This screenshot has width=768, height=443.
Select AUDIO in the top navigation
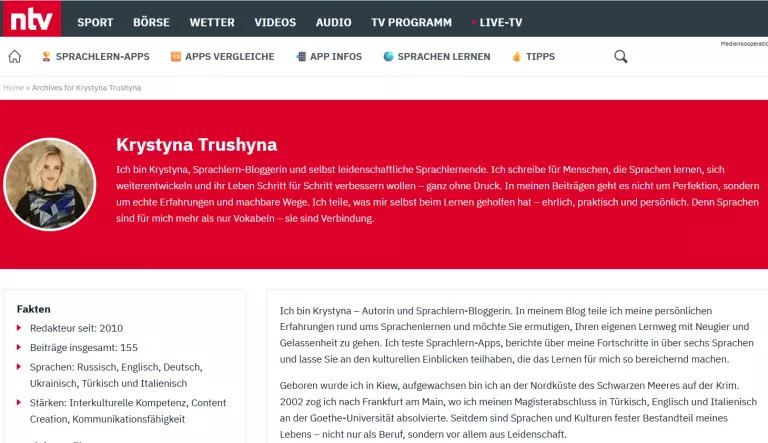coord(334,22)
